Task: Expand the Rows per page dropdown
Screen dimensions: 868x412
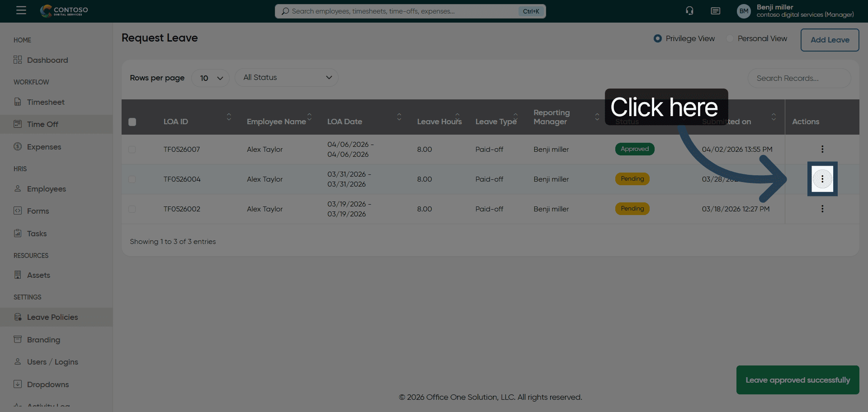Action: coord(211,78)
